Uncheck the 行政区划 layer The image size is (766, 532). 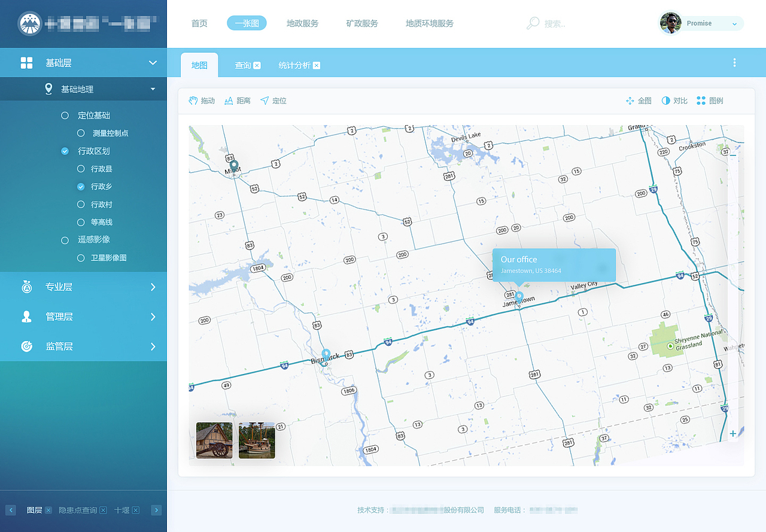coord(65,151)
